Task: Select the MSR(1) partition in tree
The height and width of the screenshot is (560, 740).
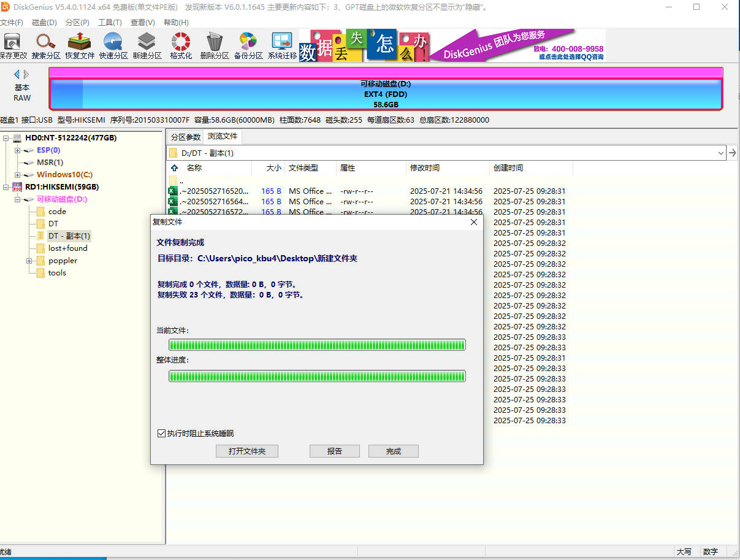Action: (x=50, y=163)
